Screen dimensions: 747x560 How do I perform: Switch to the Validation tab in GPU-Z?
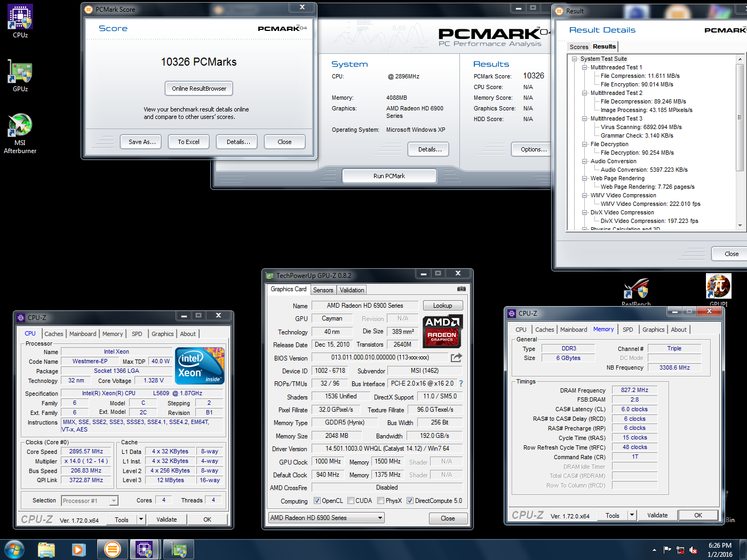pyautogui.click(x=352, y=290)
